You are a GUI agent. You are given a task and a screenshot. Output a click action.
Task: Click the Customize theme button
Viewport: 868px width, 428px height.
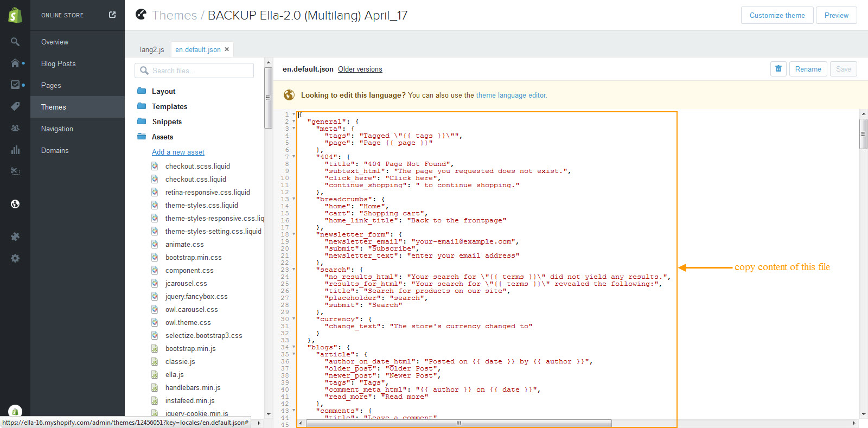coord(777,15)
